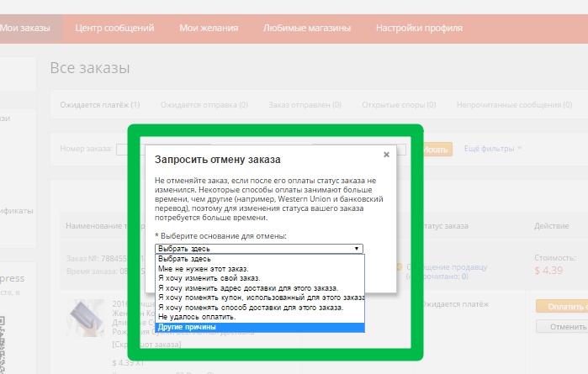Click the orange 'Оплатить' pay button

click(x=562, y=307)
